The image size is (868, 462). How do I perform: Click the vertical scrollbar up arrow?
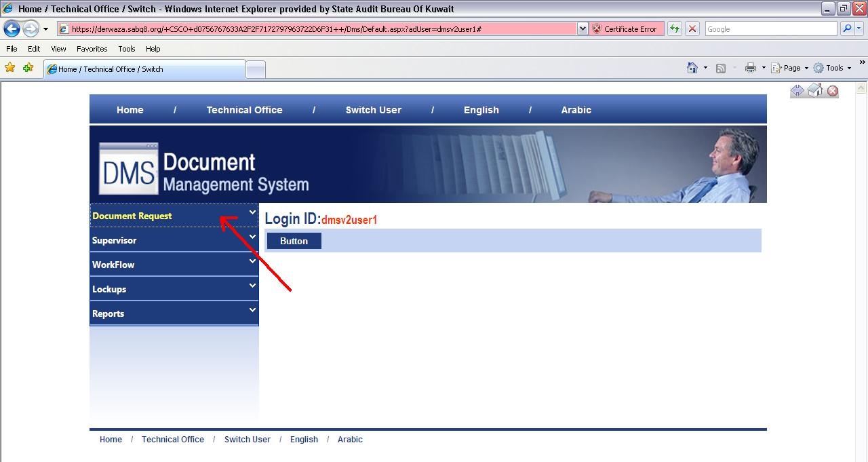point(862,88)
